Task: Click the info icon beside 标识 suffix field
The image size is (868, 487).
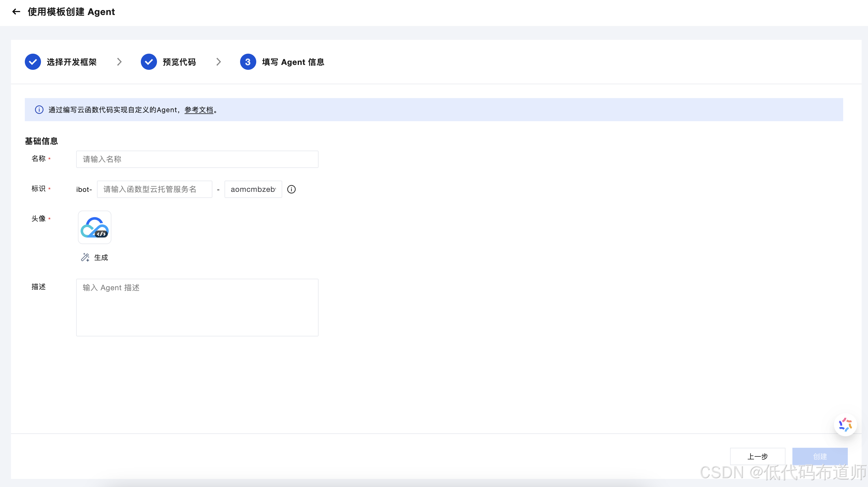Action: pos(291,189)
